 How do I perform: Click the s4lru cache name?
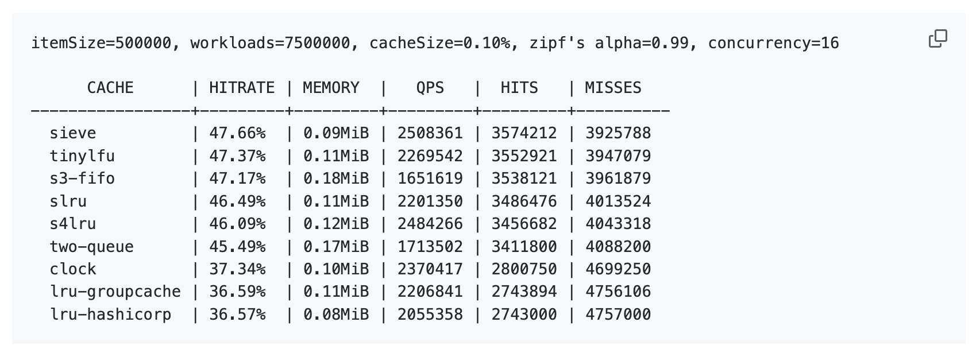click(73, 224)
